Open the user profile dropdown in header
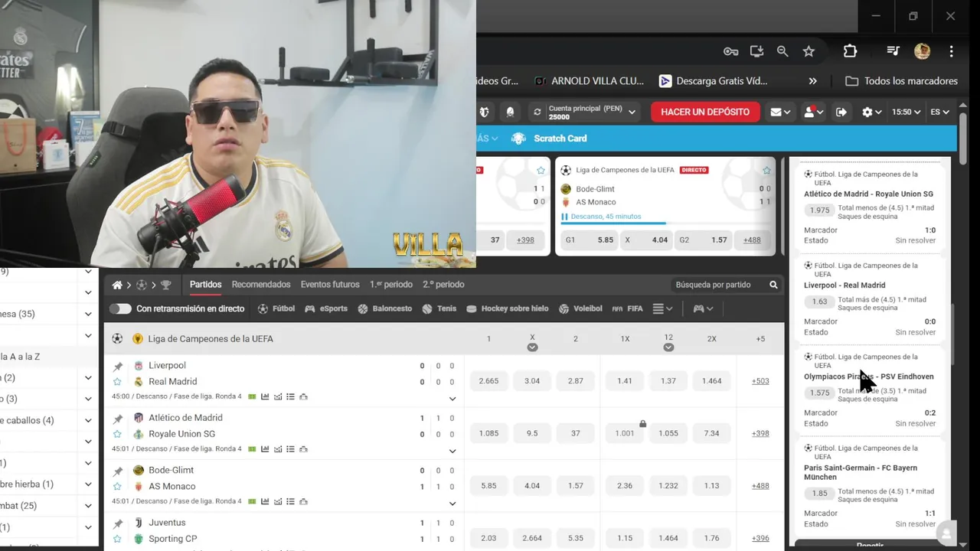Screen dimensions: 980x551 (x=813, y=112)
